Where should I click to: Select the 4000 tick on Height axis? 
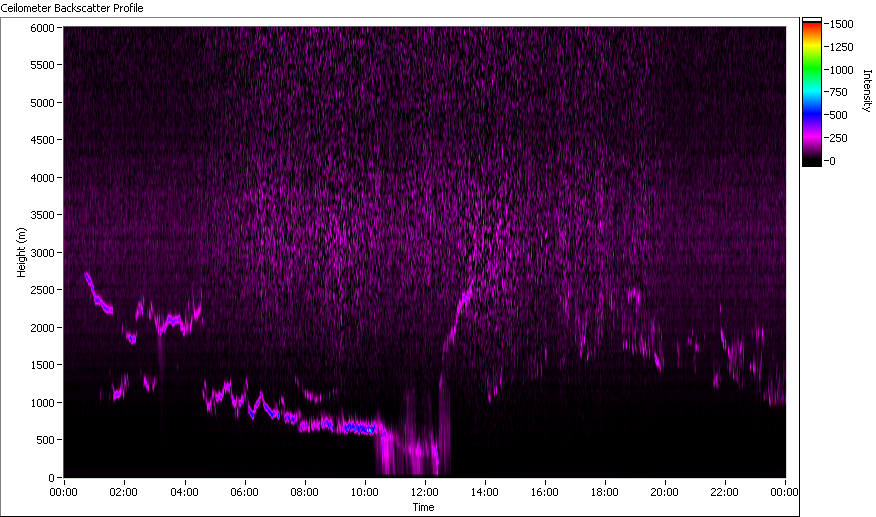[x=42, y=178]
